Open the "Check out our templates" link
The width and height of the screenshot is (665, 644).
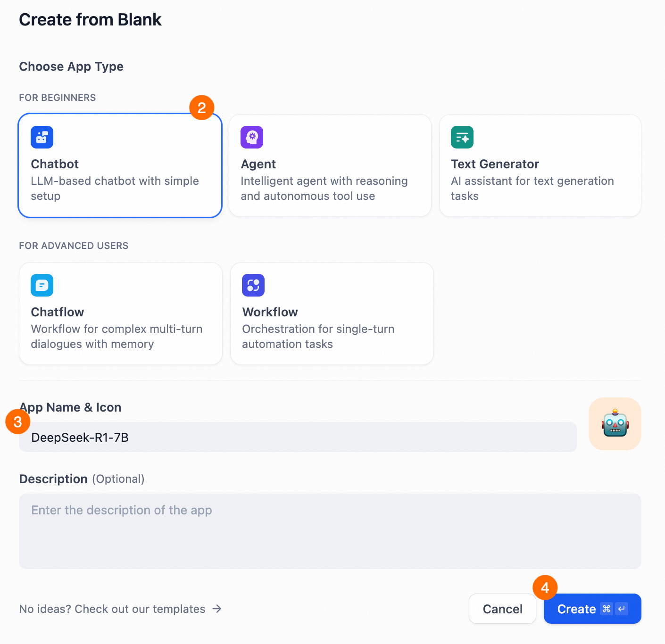pos(112,609)
